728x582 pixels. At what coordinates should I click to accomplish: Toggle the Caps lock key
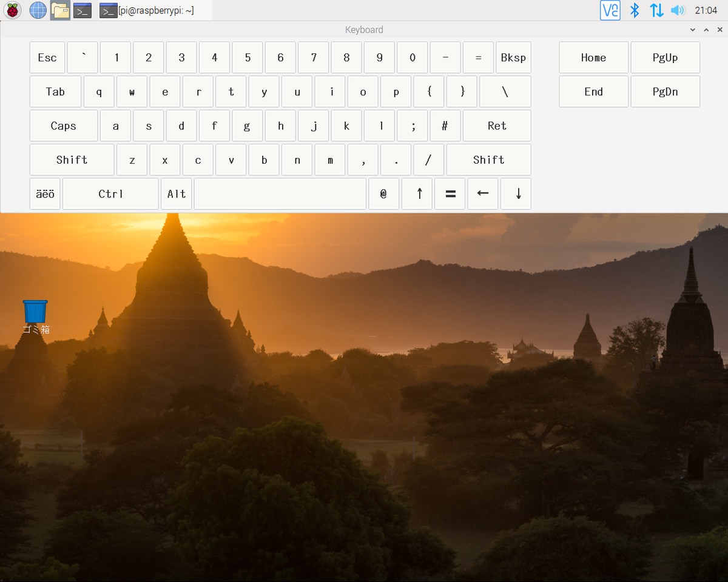click(x=64, y=125)
